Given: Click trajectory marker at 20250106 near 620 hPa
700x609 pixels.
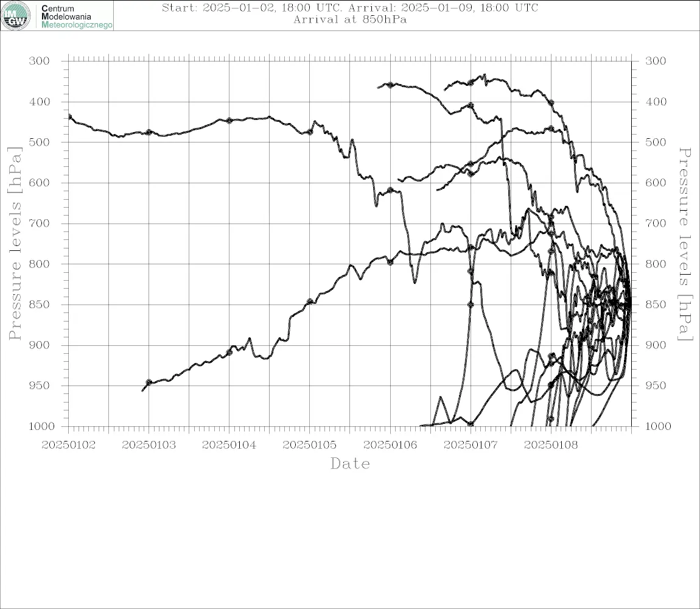Looking at the screenshot, I should [x=390, y=190].
